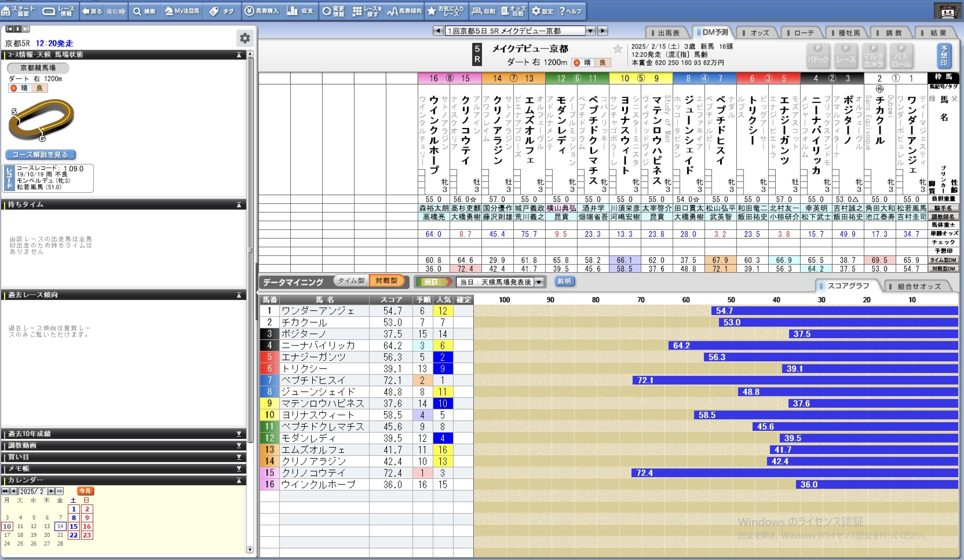
Task: Open the マルチカメラ video button
Action: [x=873, y=56]
